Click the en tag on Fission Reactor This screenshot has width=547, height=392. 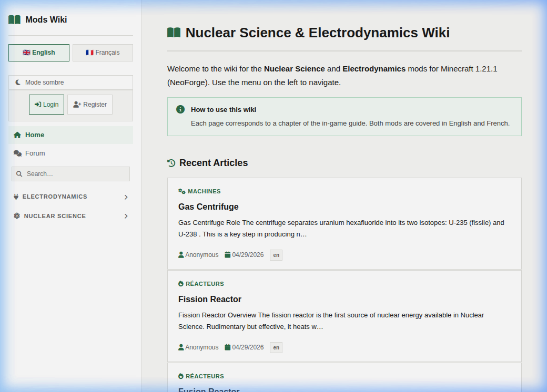[276, 347]
